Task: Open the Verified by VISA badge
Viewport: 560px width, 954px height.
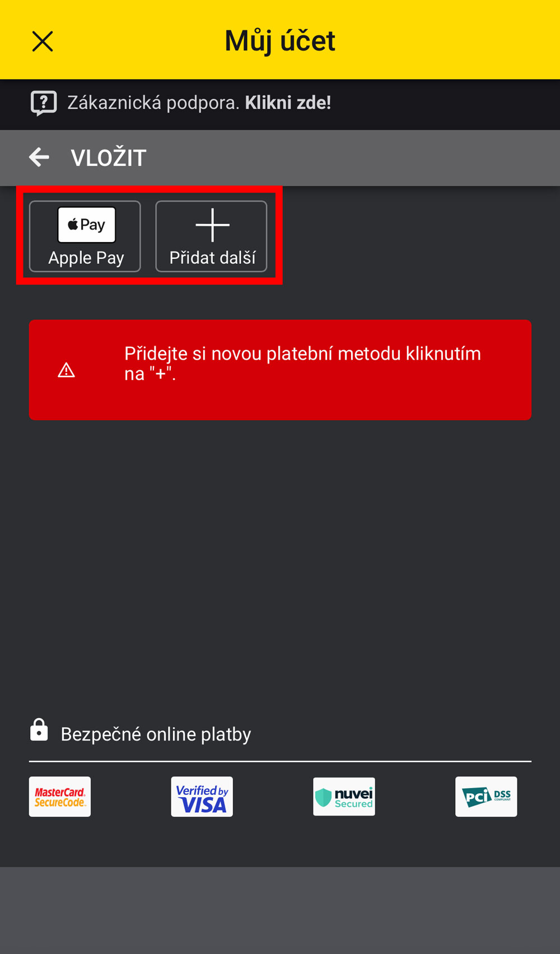Action: tap(202, 797)
